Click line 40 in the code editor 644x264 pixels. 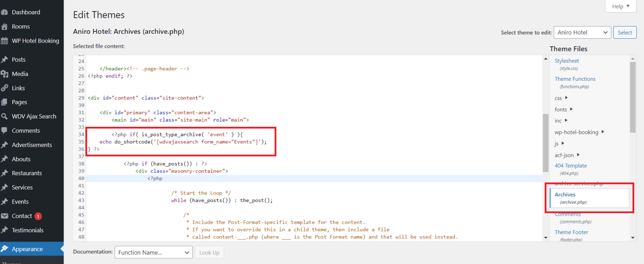pyautogui.click(x=282, y=178)
